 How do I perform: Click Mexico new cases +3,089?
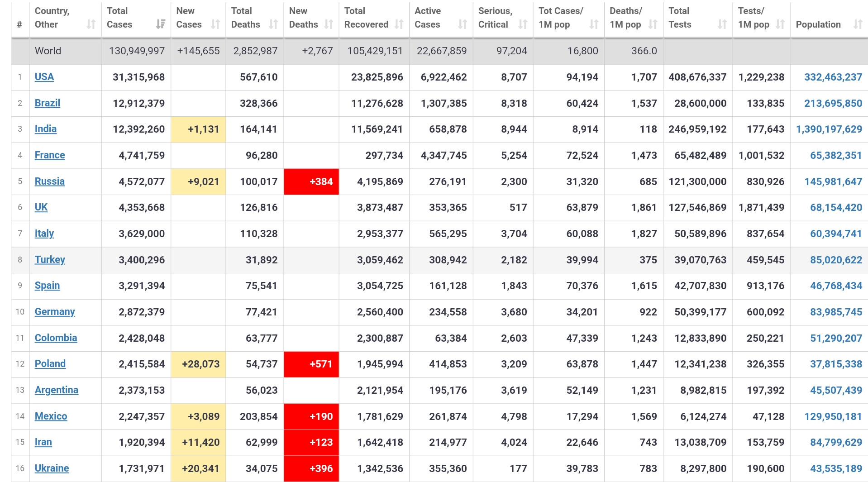[198, 417]
